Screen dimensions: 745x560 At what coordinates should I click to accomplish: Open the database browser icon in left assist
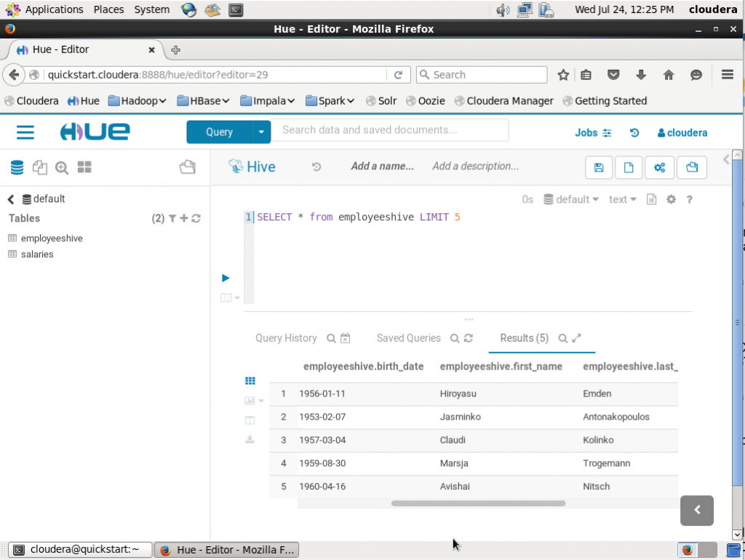click(17, 167)
